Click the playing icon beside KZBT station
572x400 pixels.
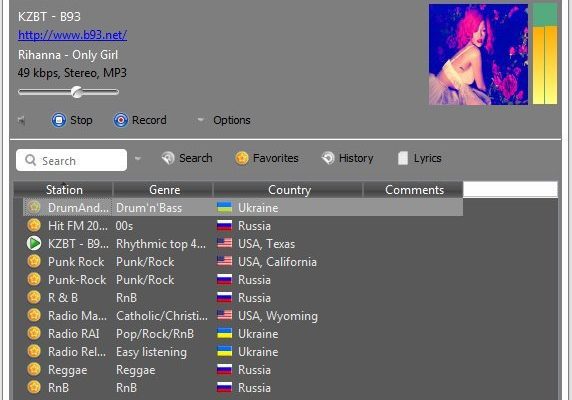click(34, 243)
